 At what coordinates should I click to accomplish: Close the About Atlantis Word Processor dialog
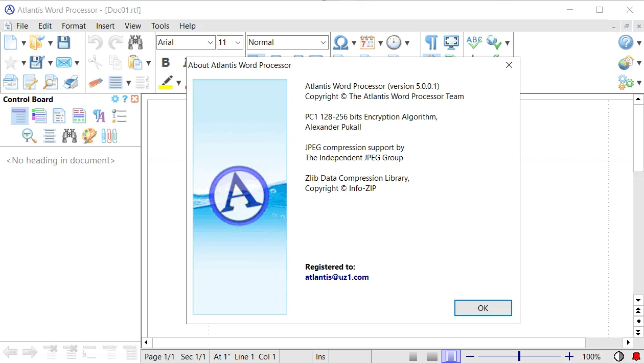509,65
